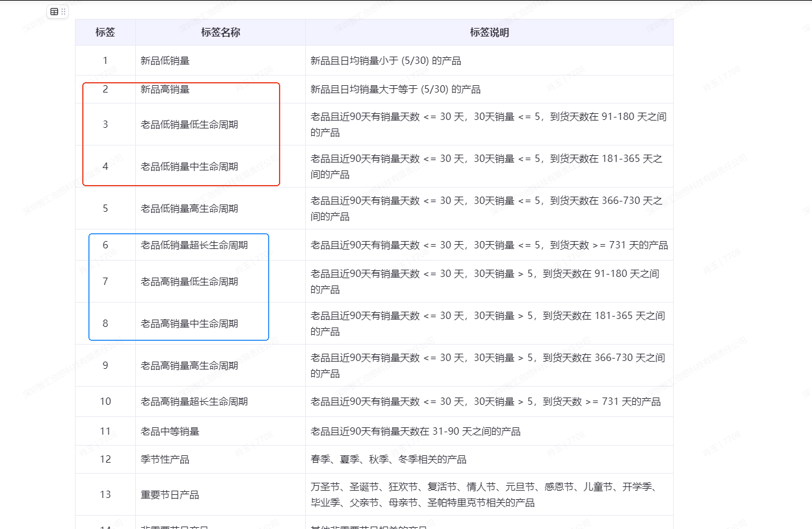Click the label number 13 cell
Image resolution: width=812 pixels, height=529 pixels.
tap(105, 494)
